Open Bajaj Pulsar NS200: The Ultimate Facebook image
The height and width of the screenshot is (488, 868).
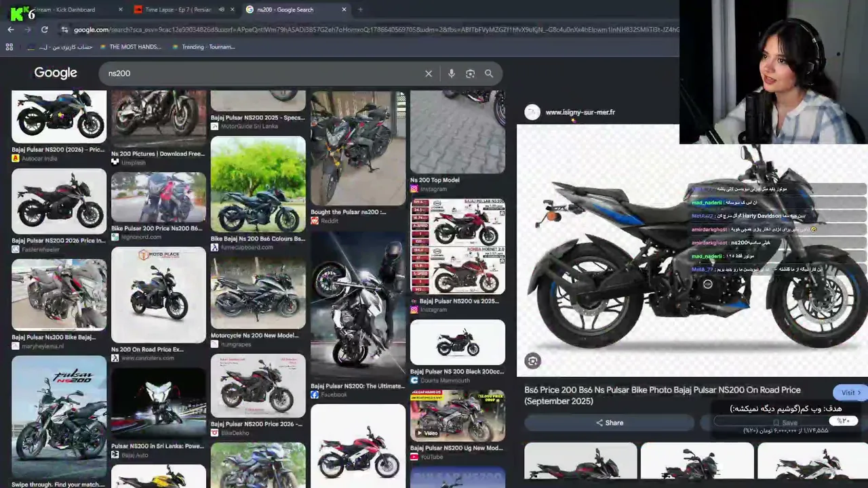coord(358,305)
